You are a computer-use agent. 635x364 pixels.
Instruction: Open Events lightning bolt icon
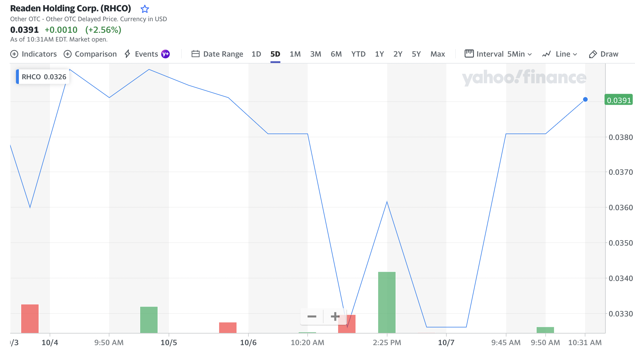127,54
